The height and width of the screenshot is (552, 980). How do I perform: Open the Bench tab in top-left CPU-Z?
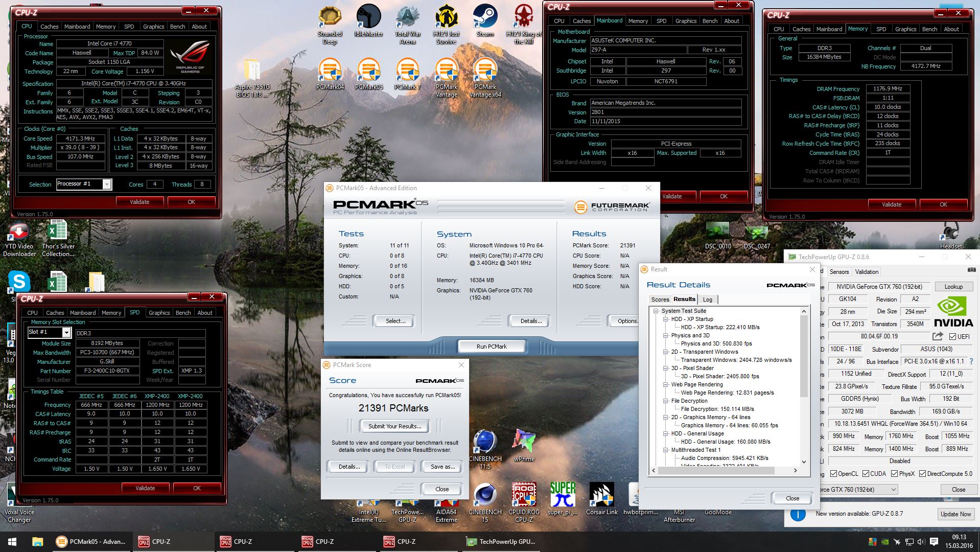(177, 27)
